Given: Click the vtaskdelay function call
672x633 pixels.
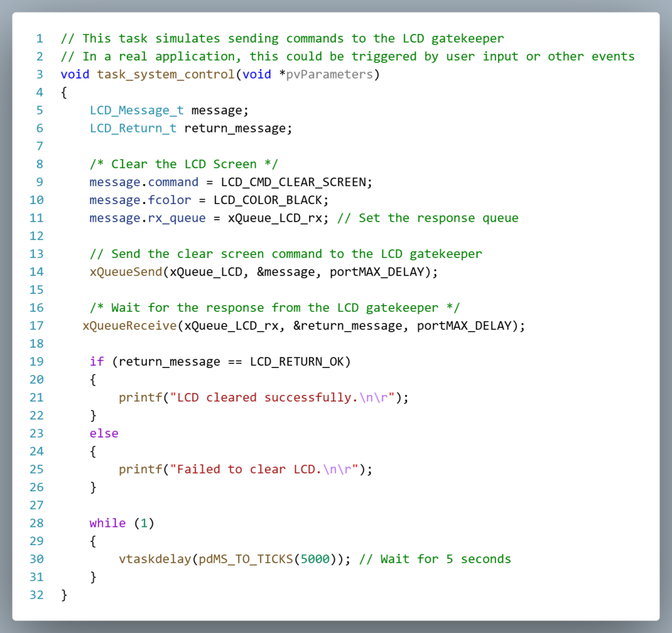Looking at the screenshot, I should click(x=155, y=559).
